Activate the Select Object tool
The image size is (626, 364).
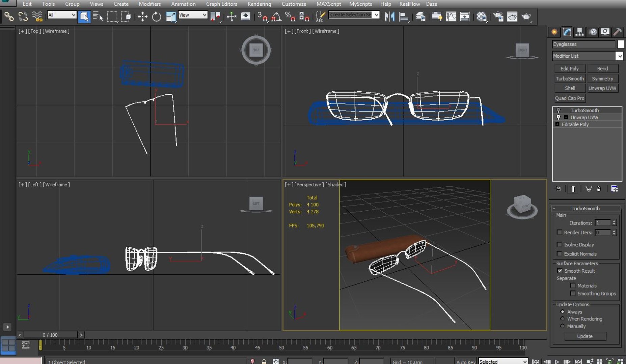84,17
